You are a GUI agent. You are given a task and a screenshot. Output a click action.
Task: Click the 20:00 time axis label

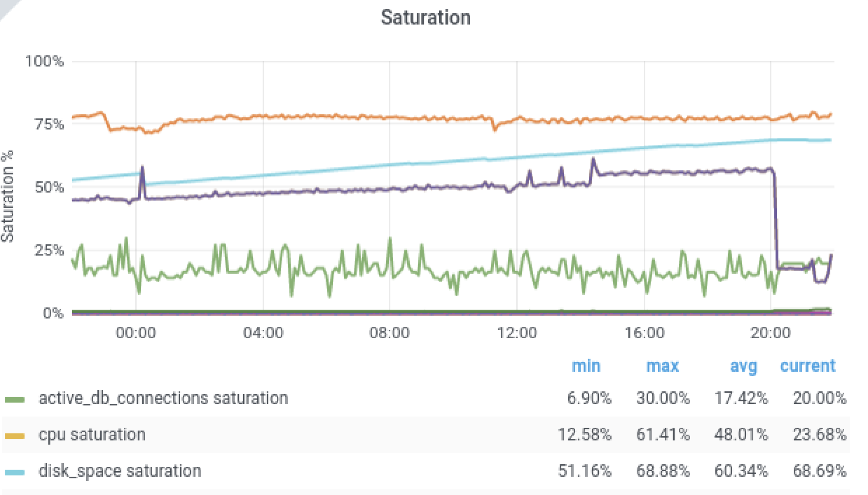click(770, 333)
